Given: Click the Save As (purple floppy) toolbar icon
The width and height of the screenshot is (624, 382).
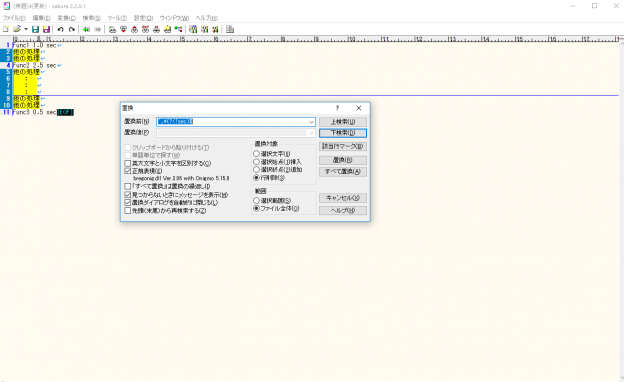Looking at the screenshot, I should click(46, 29).
